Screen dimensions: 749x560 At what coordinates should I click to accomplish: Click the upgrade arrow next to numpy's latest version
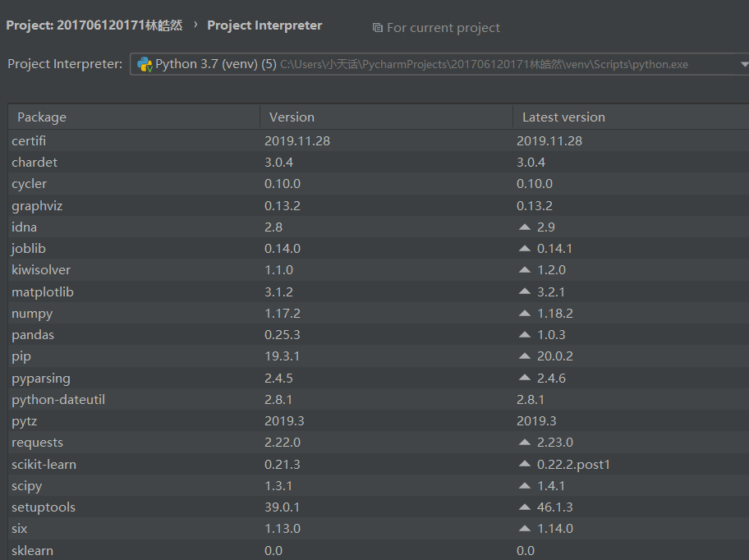pos(525,314)
